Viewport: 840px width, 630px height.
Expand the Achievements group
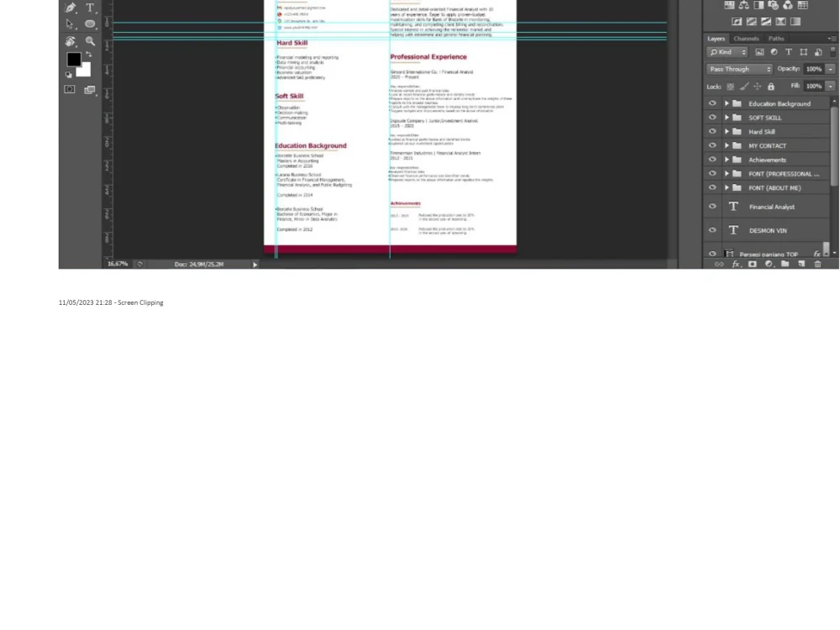[727, 160]
